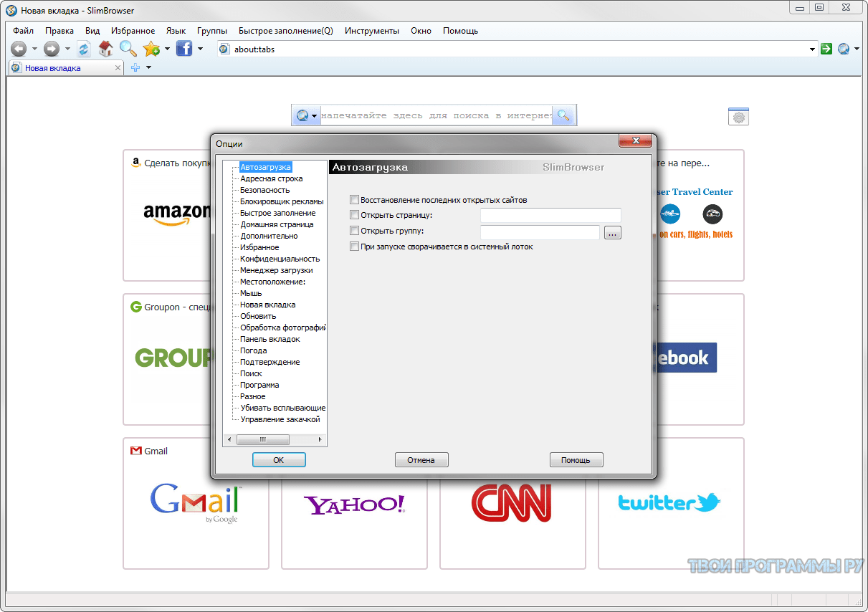Screen dimensions: 868x612
Task: Click the Отмена button
Action: [x=421, y=460]
